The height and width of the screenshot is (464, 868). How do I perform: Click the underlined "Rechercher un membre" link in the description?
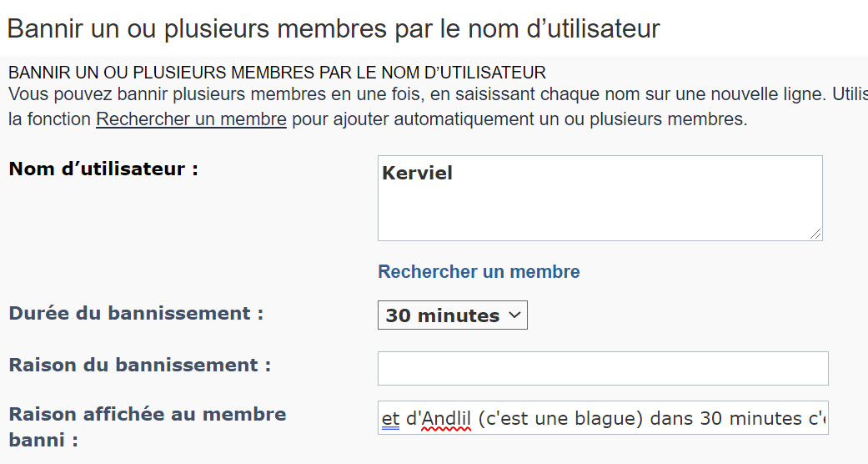[x=191, y=119]
